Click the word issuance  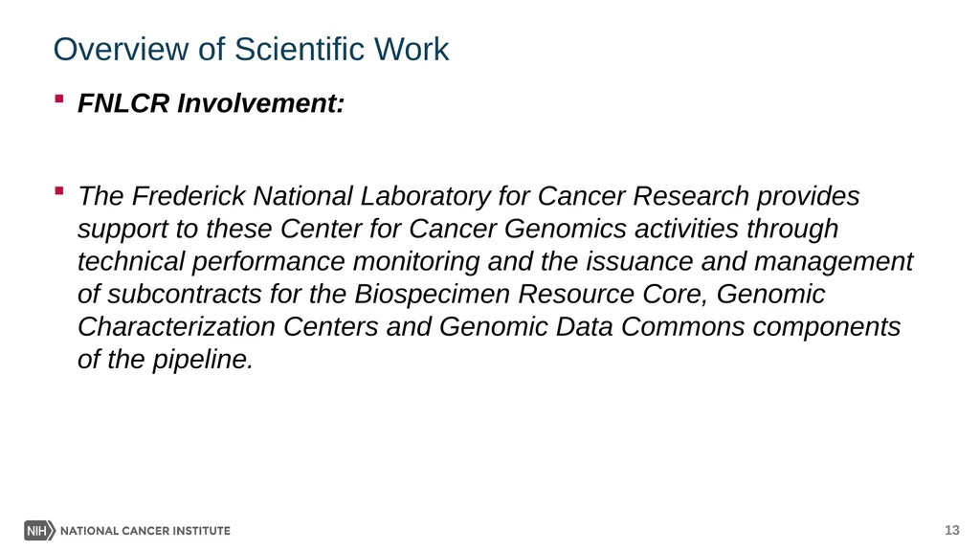point(639,261)
